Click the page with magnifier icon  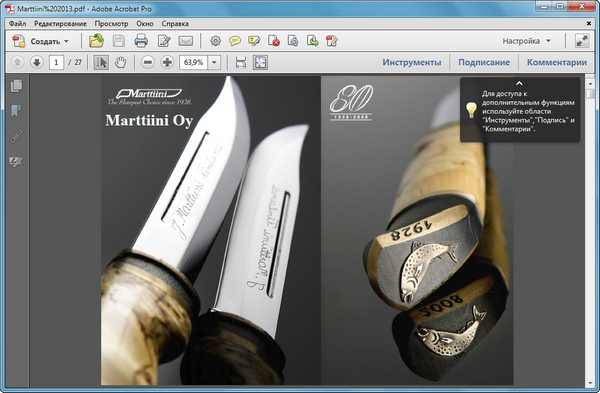pos(293,41)
